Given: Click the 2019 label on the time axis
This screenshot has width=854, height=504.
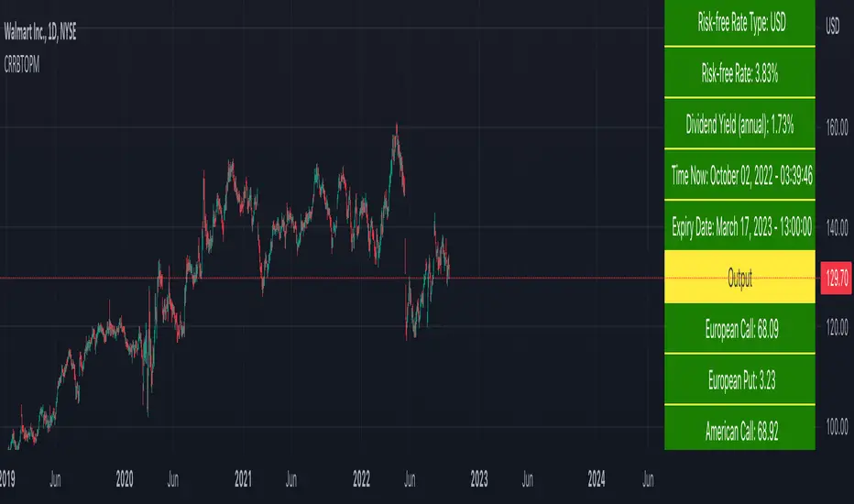Looking at the screenshot, I should [x=7, y=479].
